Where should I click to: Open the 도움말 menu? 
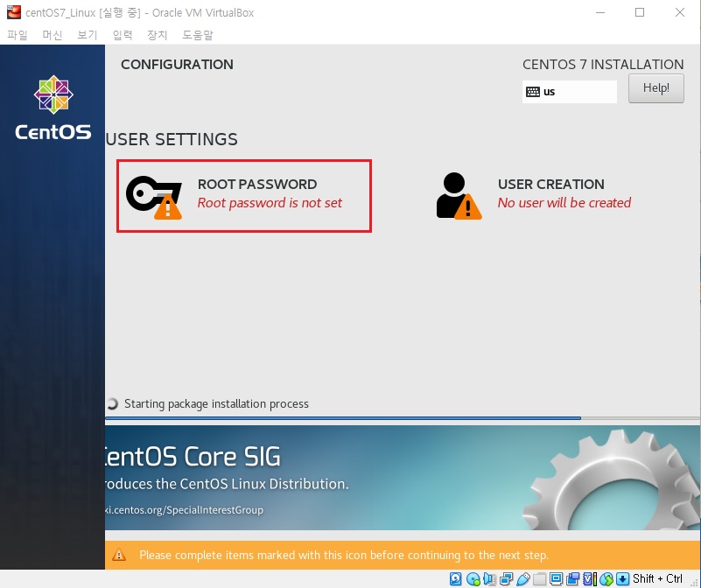tap(198, 35)
